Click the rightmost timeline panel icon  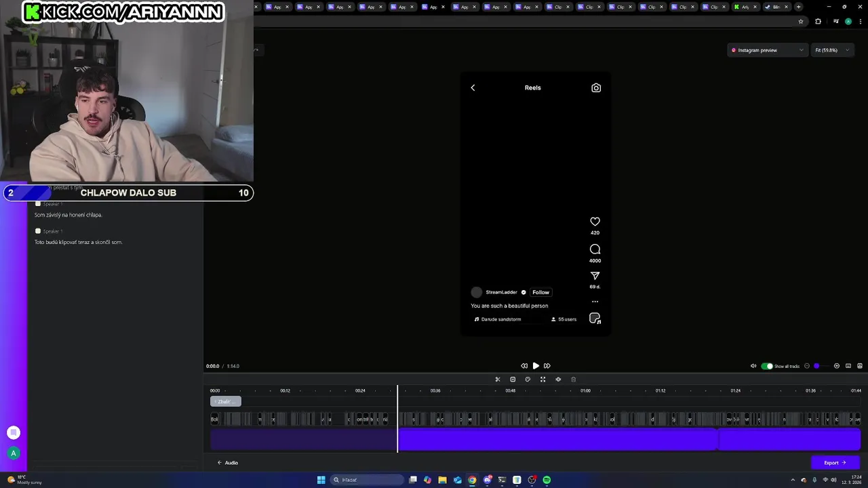tap(860, 366)
